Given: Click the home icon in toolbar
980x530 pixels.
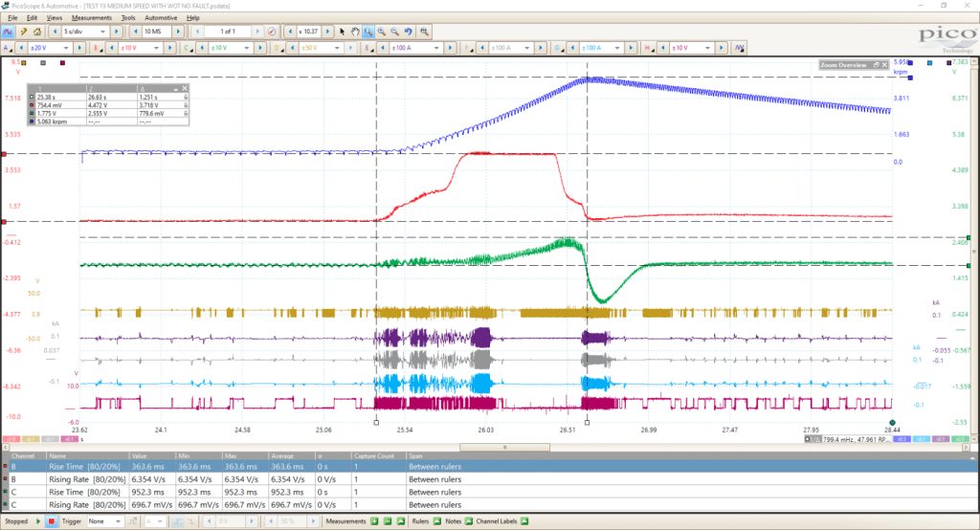Looking at the screenshot, I should point(37,32).
